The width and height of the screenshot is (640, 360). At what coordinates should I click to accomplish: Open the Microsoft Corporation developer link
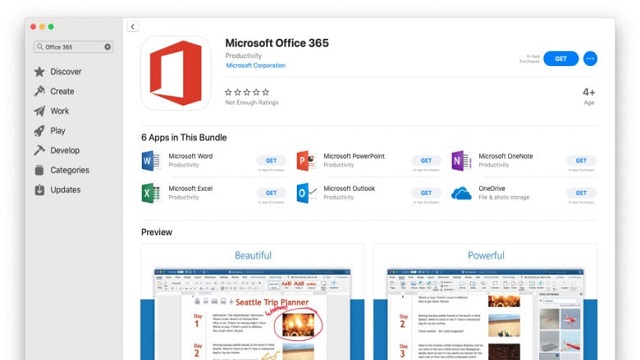pos(256,65)
